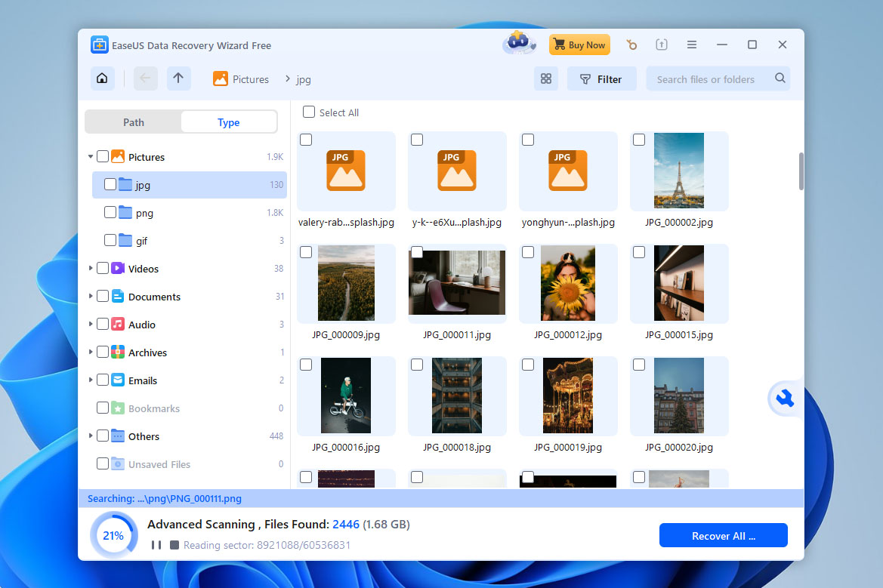
Task: Open the Eiffel Tower photo thumbnail
Action: coord(678,171)
